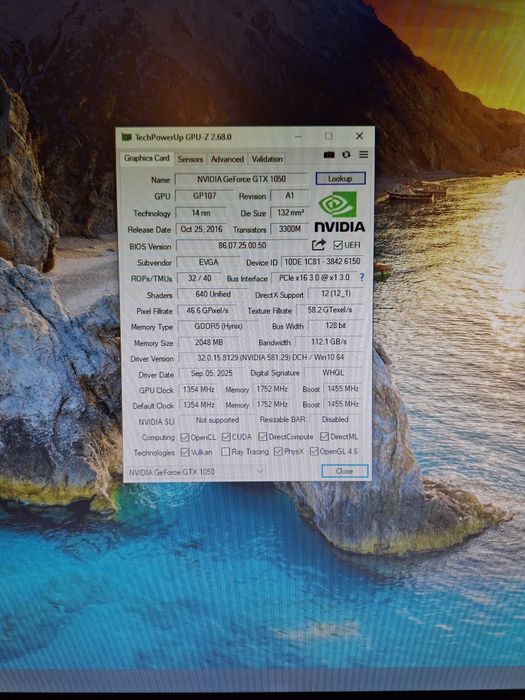Minimize the GPU-Z window
Viewport: 525px width, 700px height.
pos(299,136)
